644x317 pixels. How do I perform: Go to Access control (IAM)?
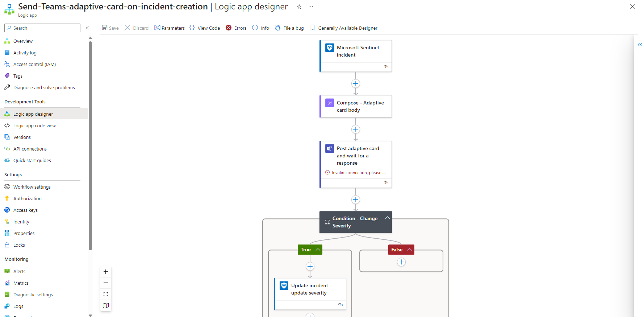pos(34,64)
